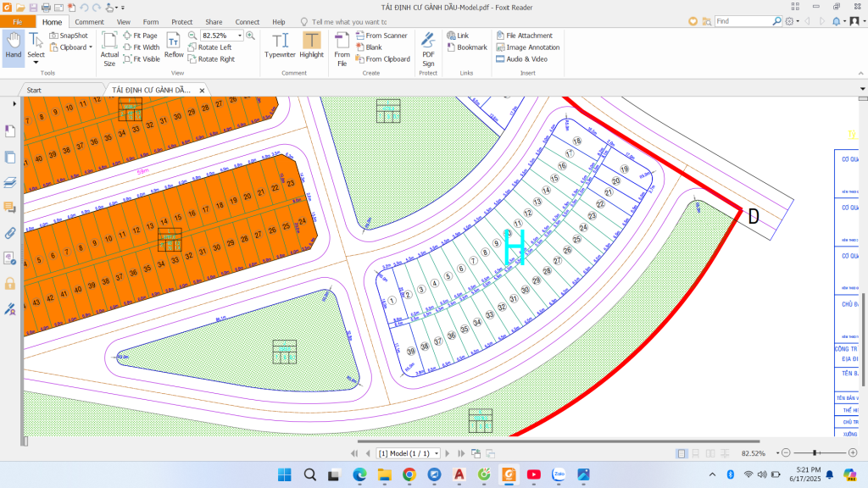Set view to Actual Size
This screenshot has height=488, width=868.
point(109,48)
